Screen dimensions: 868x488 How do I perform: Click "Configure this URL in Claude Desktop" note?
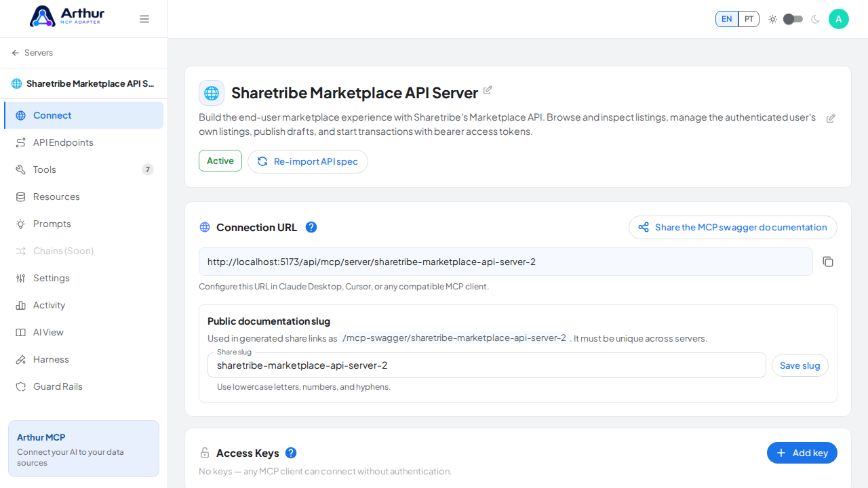344,287
